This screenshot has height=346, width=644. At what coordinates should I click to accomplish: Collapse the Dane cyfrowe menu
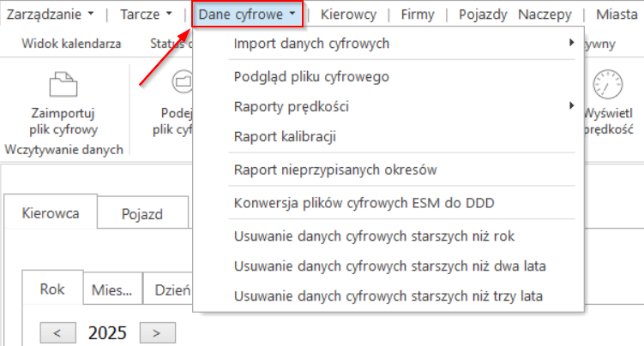[x=247, y=15]
